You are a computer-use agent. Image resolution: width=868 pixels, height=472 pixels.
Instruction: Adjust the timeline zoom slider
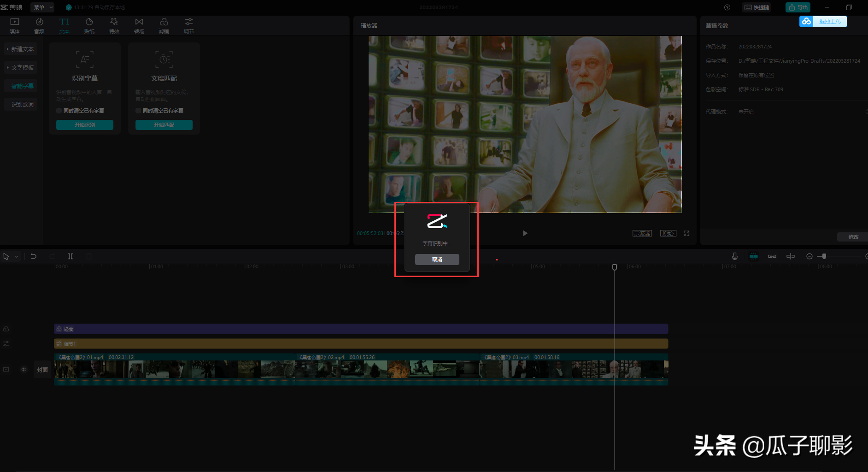pos(824,256)
